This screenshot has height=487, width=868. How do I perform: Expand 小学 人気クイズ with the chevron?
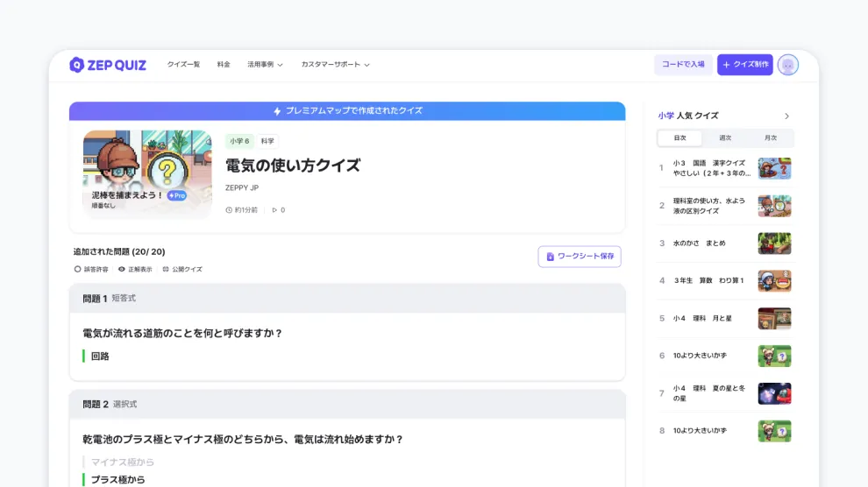786,116
